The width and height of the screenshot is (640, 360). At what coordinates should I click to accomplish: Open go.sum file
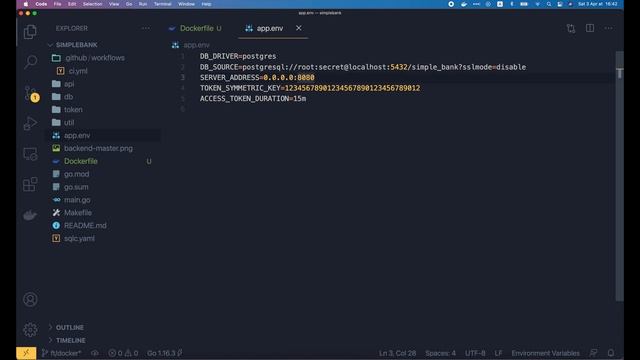pyautogui.click(x=76, y=187)
